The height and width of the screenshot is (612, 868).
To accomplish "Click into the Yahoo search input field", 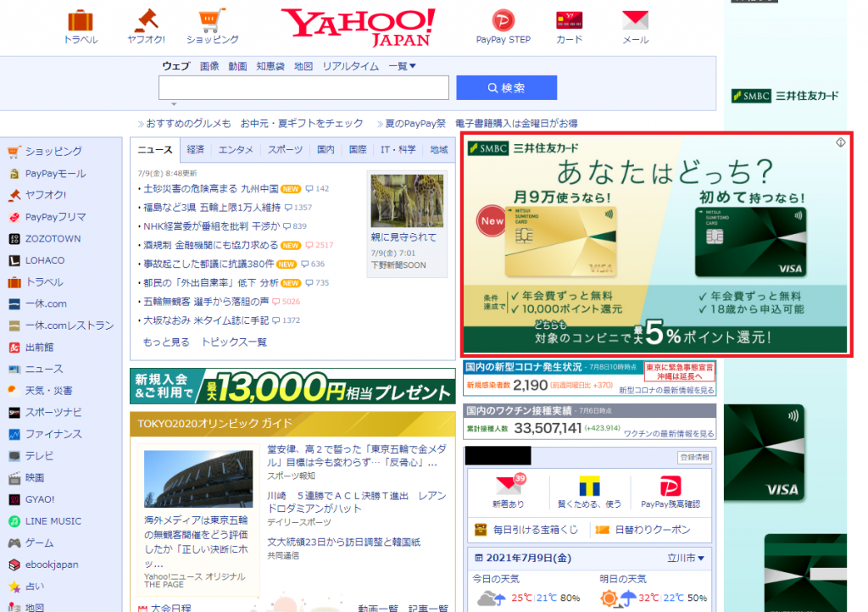I will pos(303,88).
